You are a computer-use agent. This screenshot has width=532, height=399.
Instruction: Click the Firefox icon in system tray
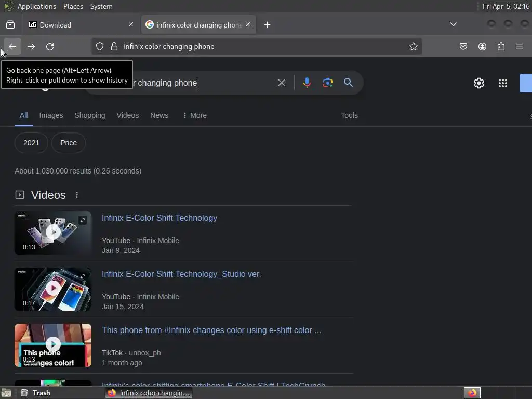472,393
